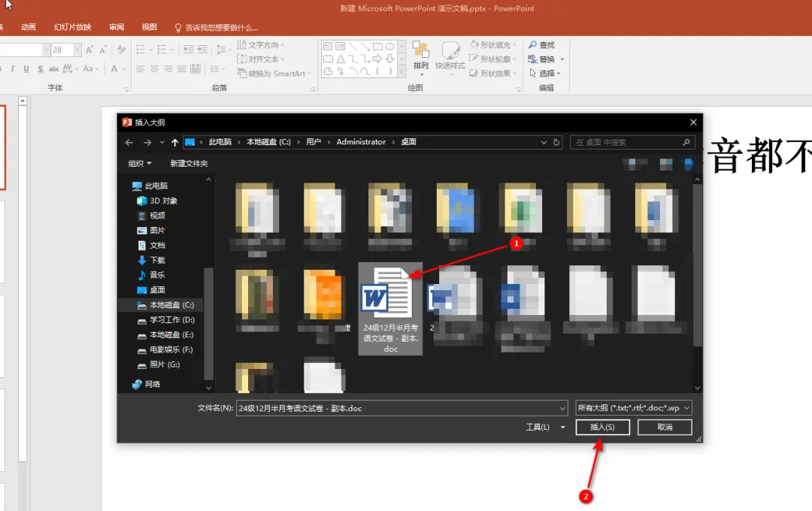Open 选择 select dropdown
The height and width of the screenshot is (511, 812).
(x=545, y=74)
